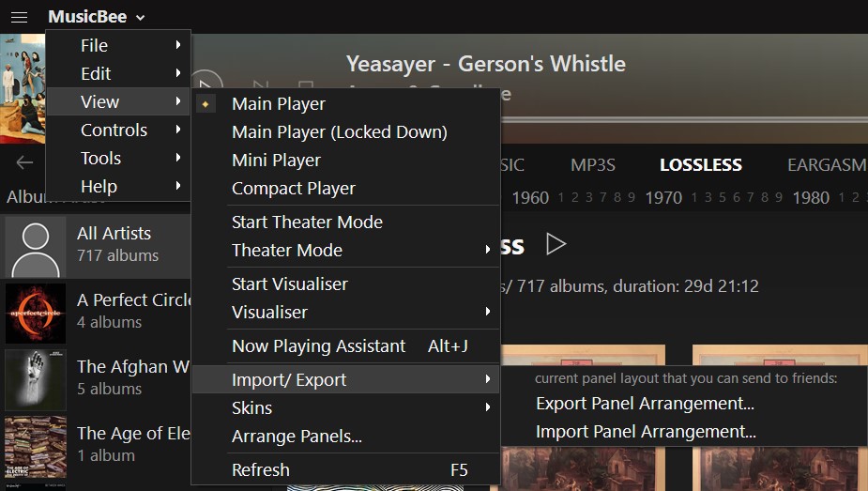Open the Edit menu

118,73
